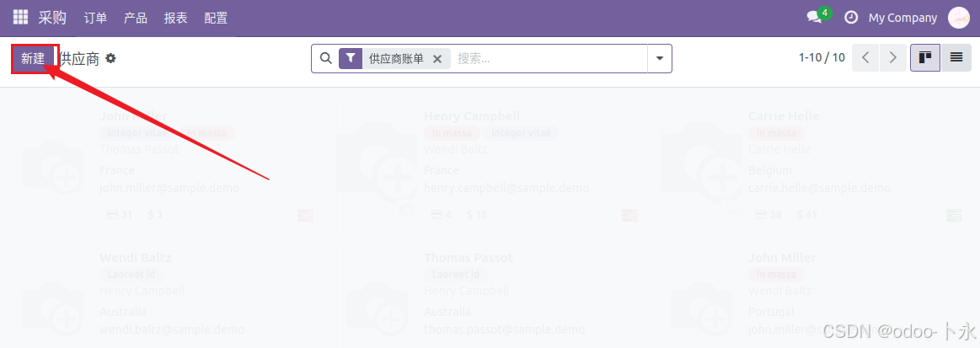Screen dimensions: 980x348
Task: Open the 产品 menu
Action: pos(136,19)
